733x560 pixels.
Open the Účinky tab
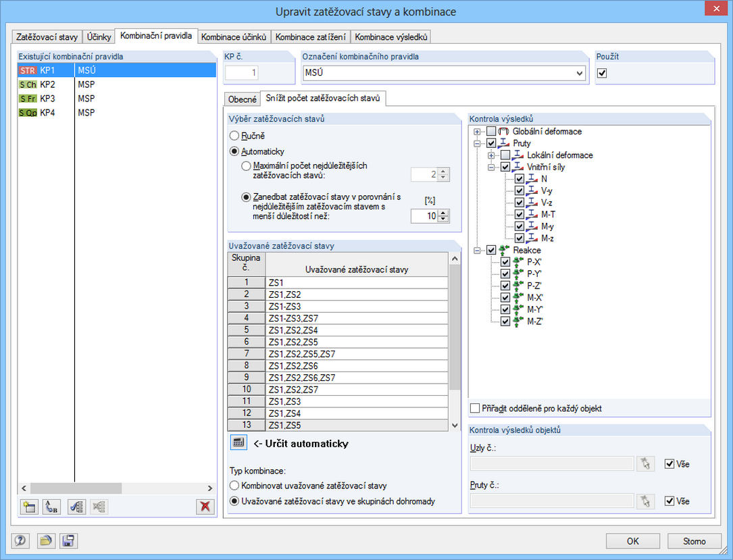pos(99,37)
